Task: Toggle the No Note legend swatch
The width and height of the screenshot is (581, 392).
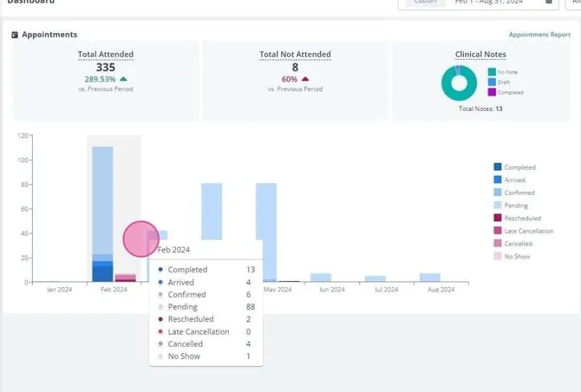Action: pyautogui.click(x=492, y=72)
